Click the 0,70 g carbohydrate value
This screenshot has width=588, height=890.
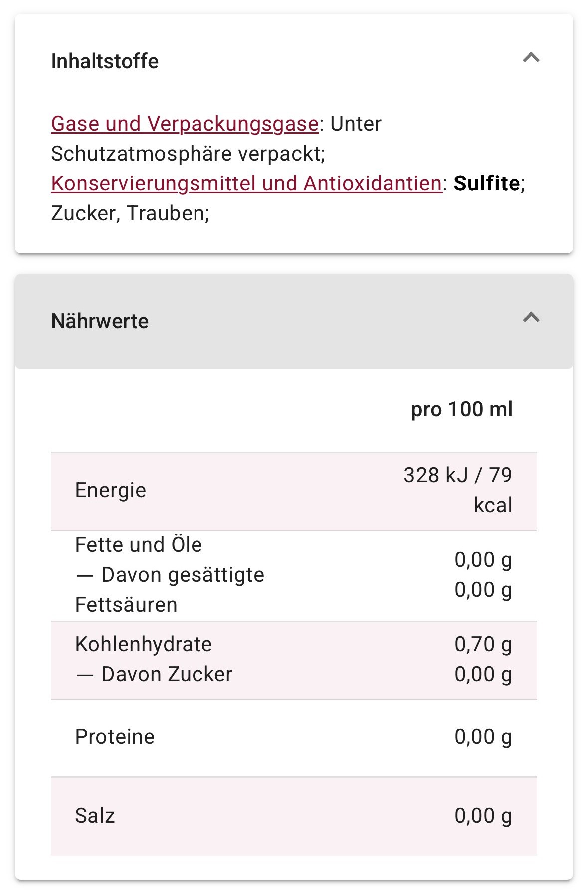click(483, 644)
